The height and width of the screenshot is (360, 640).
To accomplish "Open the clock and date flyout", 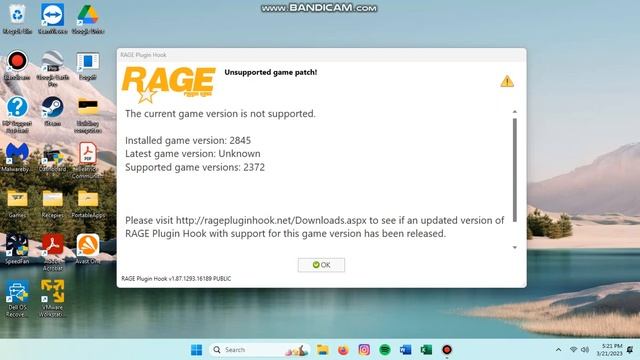I will pos(609,350).
